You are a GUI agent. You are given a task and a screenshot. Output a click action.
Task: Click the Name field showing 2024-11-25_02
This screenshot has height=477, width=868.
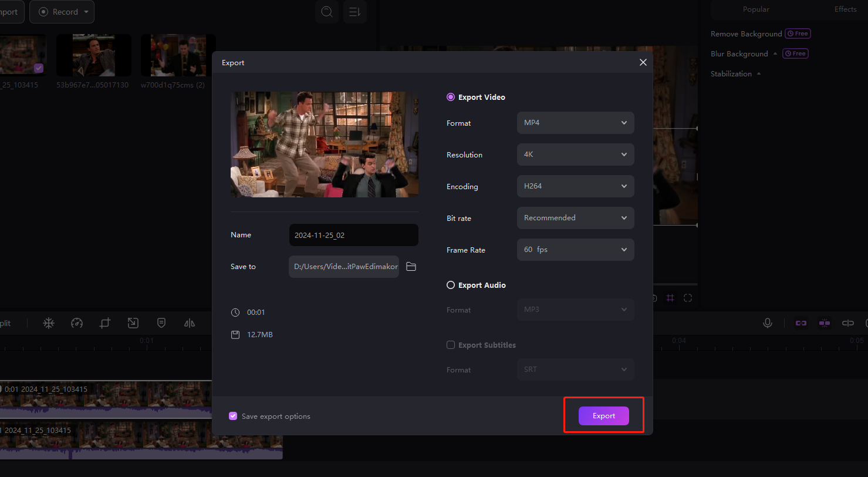354,235
